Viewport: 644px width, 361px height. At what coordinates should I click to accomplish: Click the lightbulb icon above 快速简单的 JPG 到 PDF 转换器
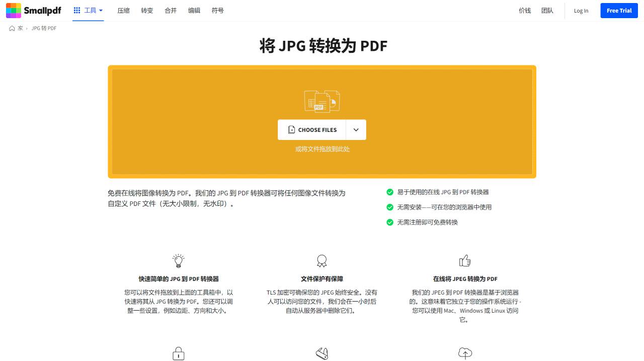point(178,260)
